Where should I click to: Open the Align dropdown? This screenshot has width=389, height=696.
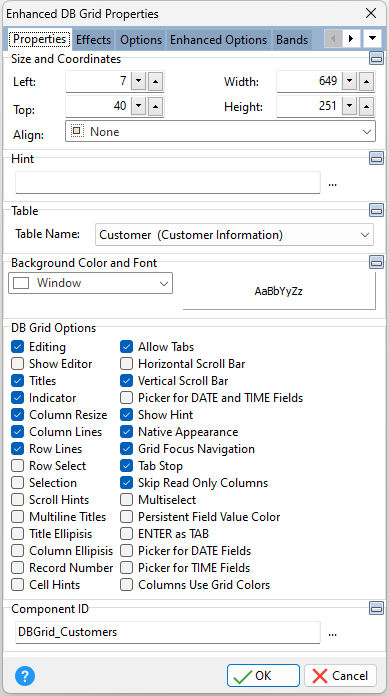[220, 132]
